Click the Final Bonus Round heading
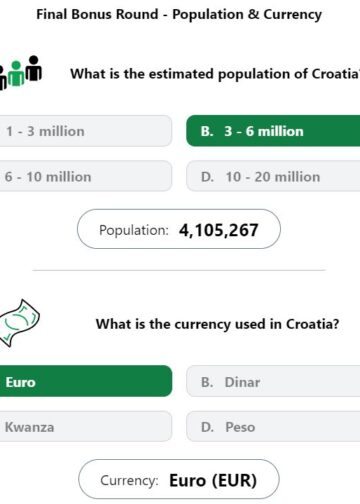The height and width of the screenshot is (504, 360). pyautogui.click(x=179, y=14)
